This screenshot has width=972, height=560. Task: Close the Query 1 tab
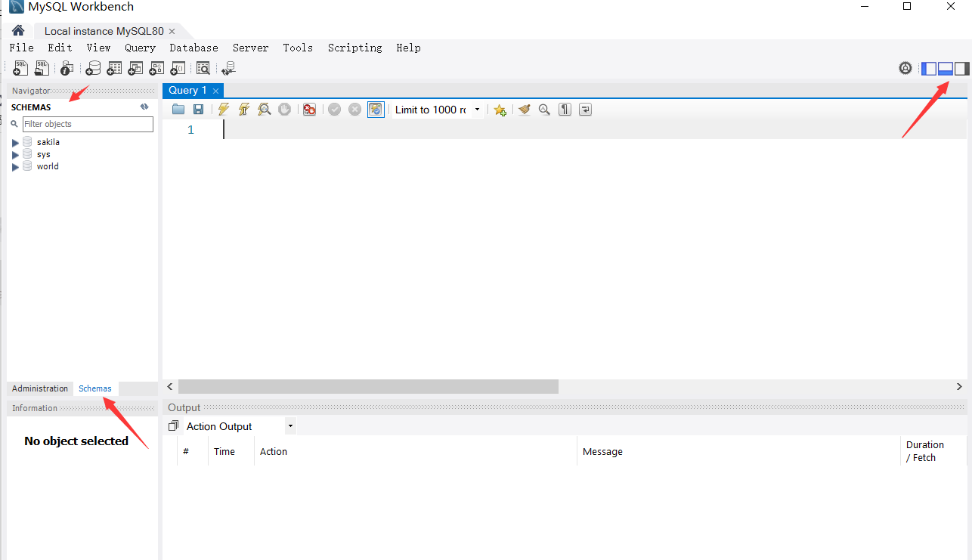pos(215,91)
